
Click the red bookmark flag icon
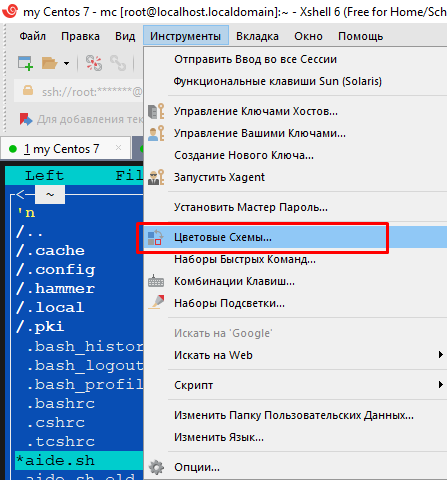pos(26,119)
